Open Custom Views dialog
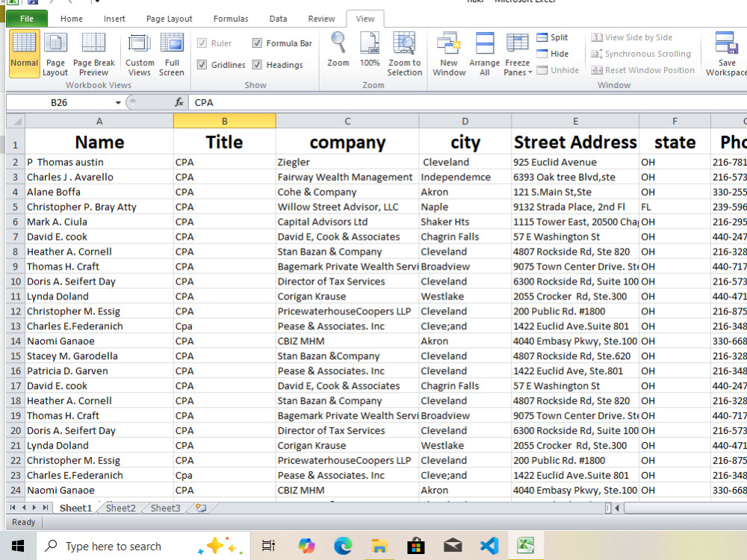The height and width of the screenshot is (560, 747). (x=140, y=53)
